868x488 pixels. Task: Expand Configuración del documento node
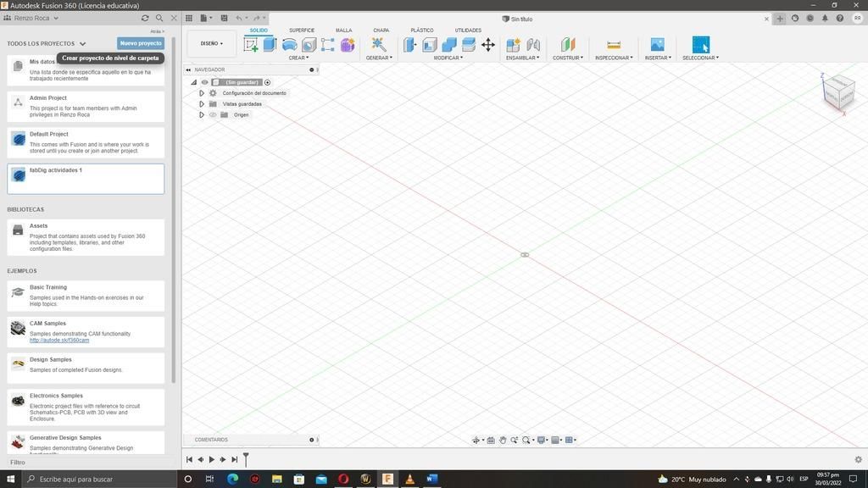point(202,93)
